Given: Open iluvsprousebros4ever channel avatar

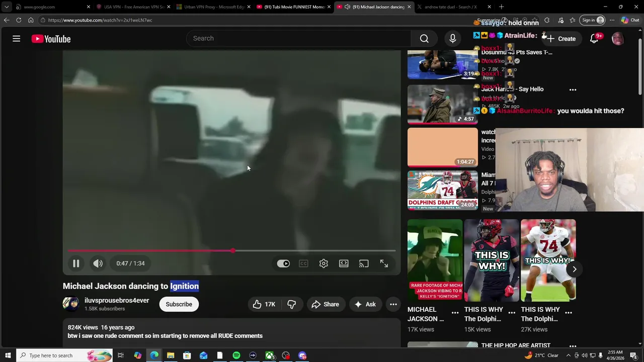Looking at the screenshot, I should click(71, 304).
